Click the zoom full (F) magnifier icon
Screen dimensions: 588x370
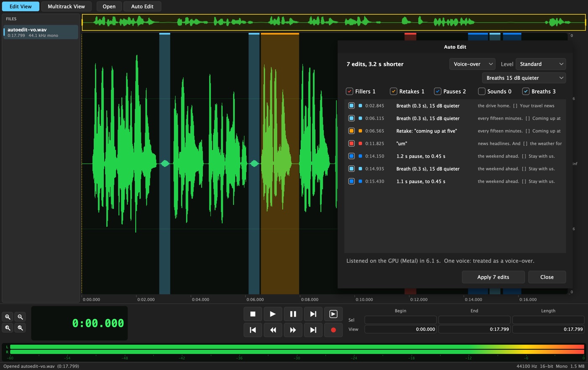pyautogui.click(x=8, y=328)
